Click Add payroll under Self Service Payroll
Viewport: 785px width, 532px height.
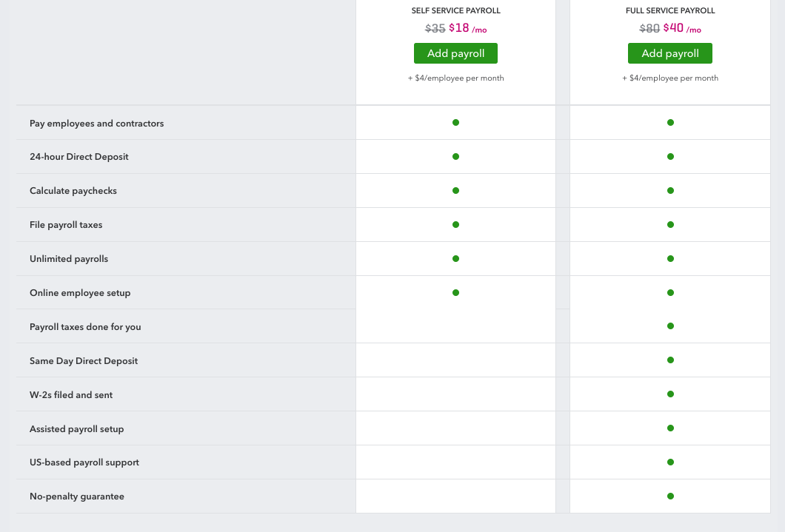[x=455, y=53]
